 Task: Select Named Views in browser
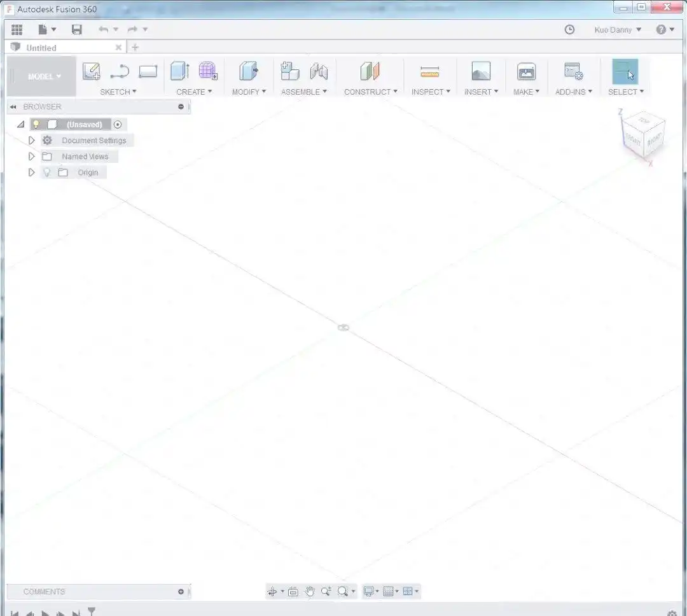(x=85, y=157)
